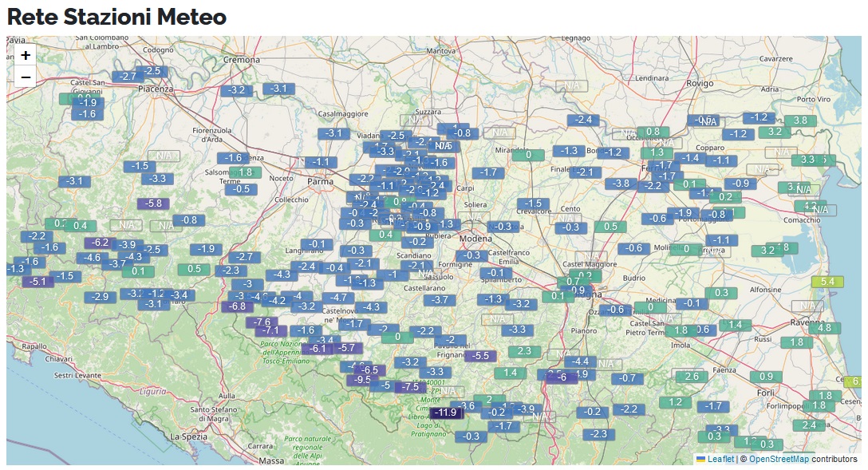Select the -5.1 temperature marker
Viewport: 868px width, 470px height.
[x=37, y=282]
